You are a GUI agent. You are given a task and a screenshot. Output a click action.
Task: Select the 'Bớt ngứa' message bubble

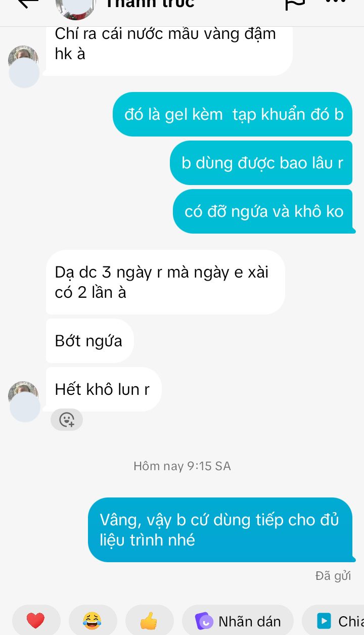point(89,341)
